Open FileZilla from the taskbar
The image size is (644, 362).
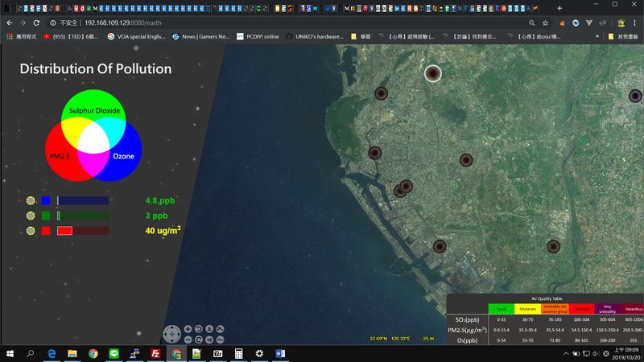(x=155, y=354)
